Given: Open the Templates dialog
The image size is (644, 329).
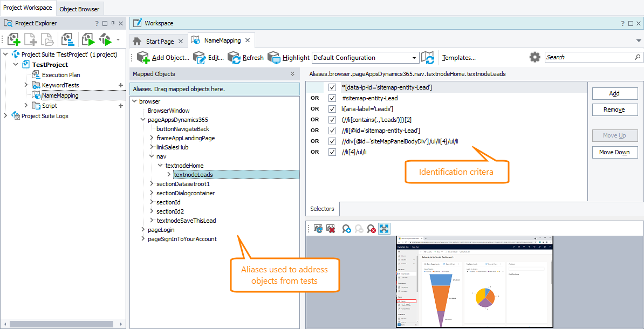Looking at the screenshot, I should click(x=458, y=57).
